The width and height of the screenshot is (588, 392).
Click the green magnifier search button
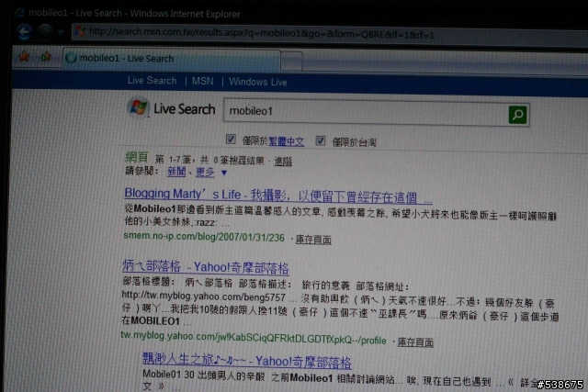point(518,115)
